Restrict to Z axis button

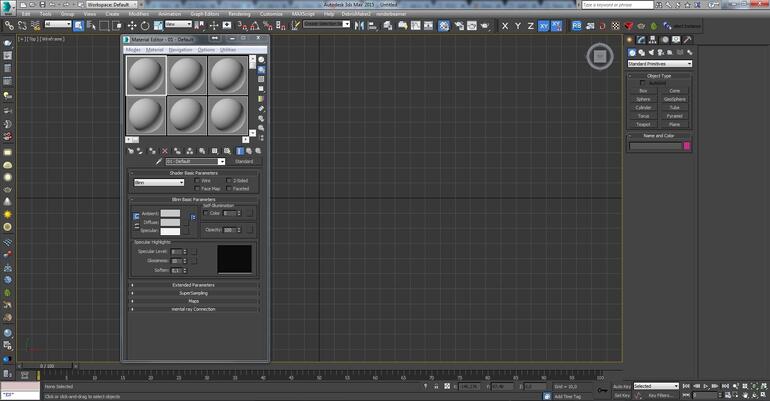pos(530,26)
